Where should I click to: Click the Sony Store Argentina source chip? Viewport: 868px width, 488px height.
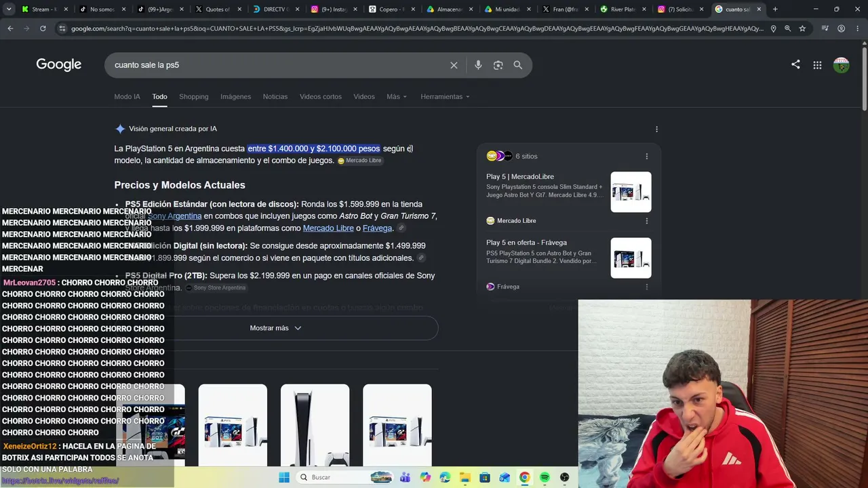pos(216,288)
